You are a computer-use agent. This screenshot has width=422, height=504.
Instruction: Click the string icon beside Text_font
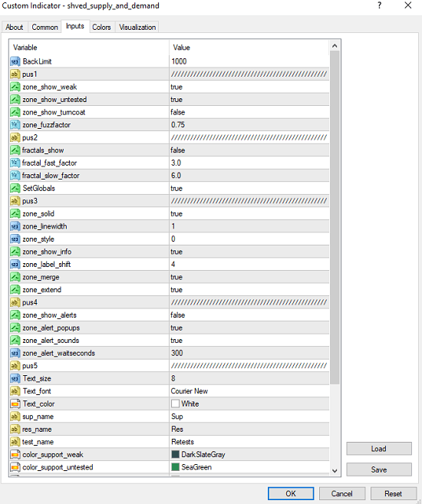(x=15, y=391)
